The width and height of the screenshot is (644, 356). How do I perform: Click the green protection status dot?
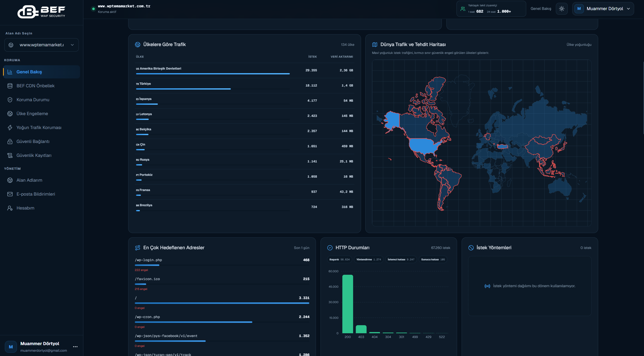(x=93, y=9)
